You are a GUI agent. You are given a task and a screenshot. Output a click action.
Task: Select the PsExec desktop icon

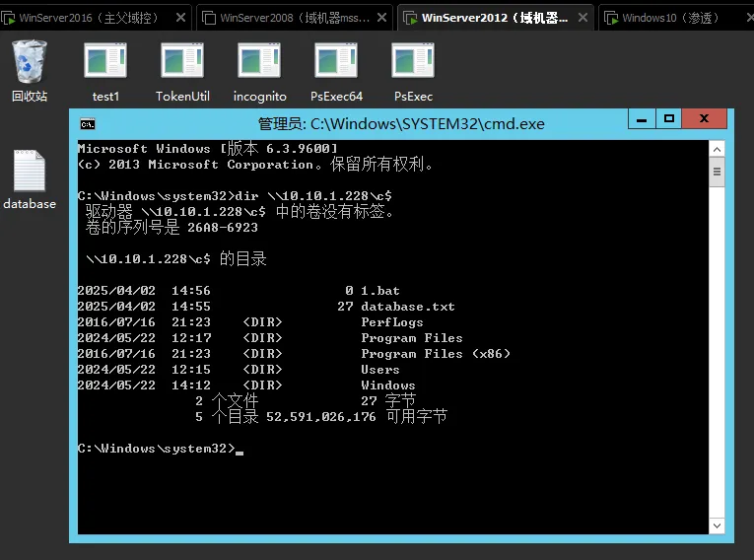413,72
